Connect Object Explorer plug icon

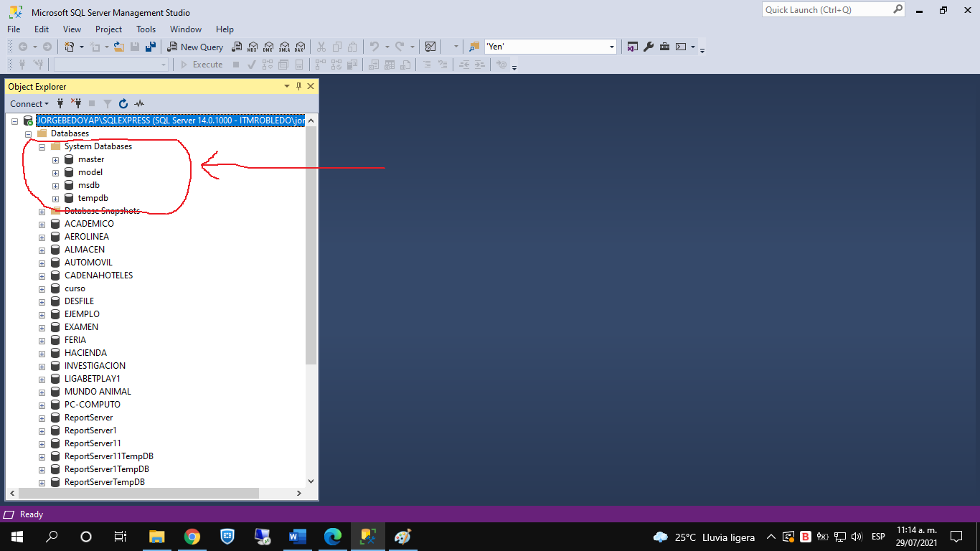point(61,103)
